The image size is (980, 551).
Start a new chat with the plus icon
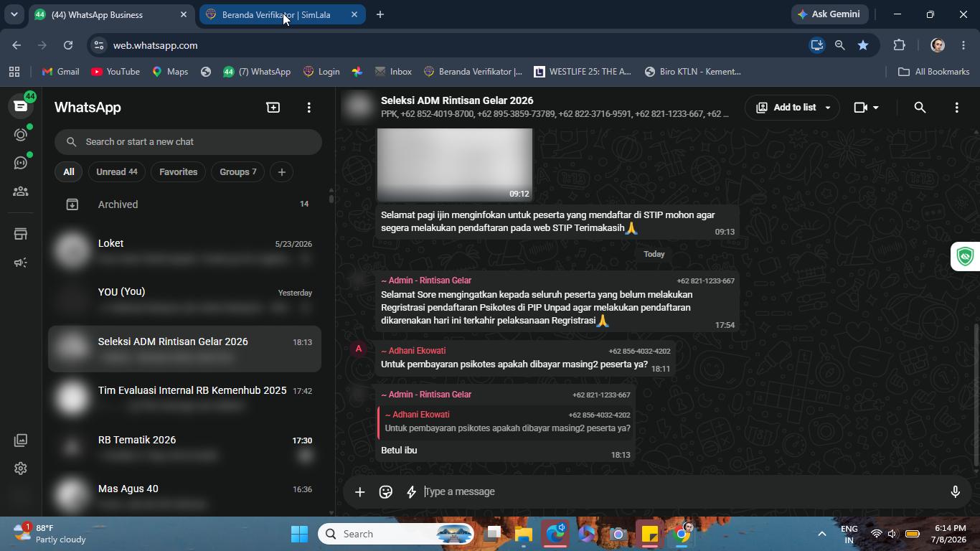[x=273, y=107]
